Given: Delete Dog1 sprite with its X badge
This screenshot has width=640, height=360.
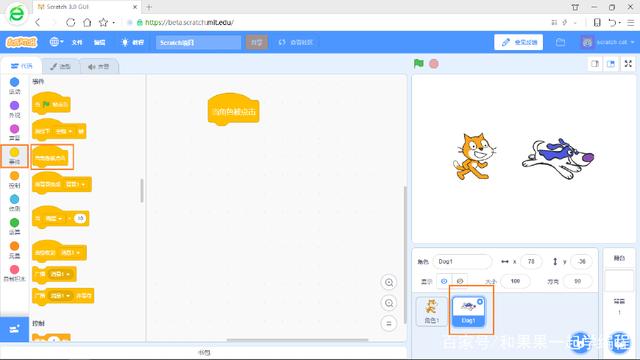Looking at the screenshot, I should 480,302.
